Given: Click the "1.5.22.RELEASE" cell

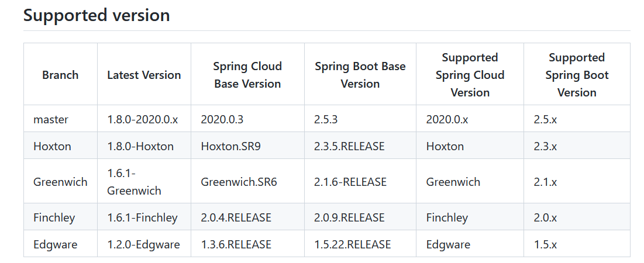Looking at the screenshot, I should (x=352, y=244).
